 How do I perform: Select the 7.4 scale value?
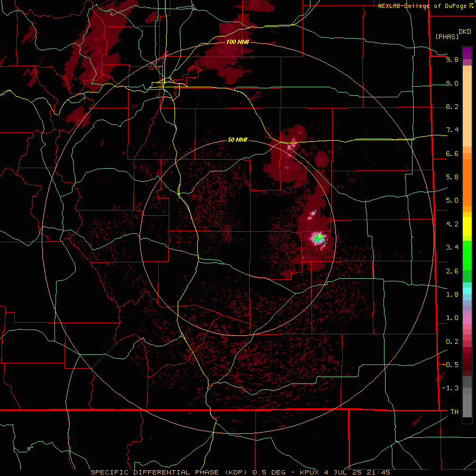[x=452, y=130]
